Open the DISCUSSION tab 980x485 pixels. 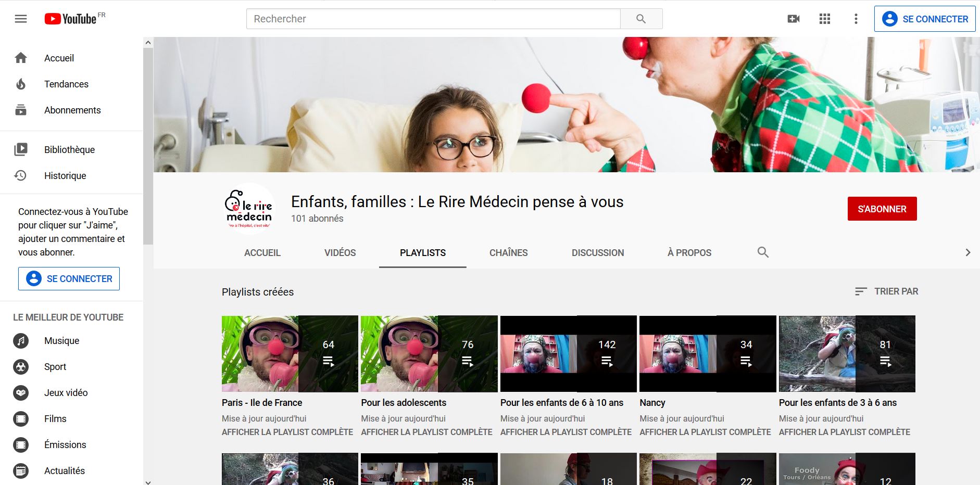pyautogui.click(x=598, y=253)
